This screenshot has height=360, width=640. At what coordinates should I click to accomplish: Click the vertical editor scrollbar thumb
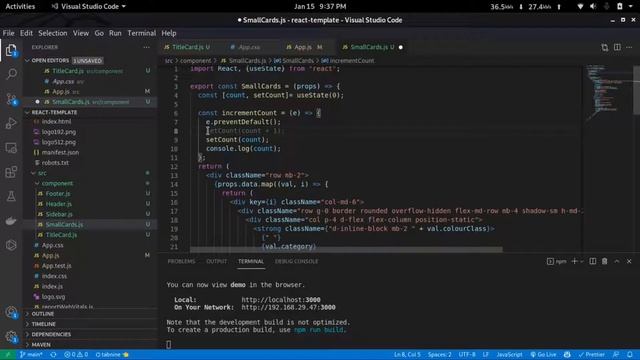pos(636,90)
